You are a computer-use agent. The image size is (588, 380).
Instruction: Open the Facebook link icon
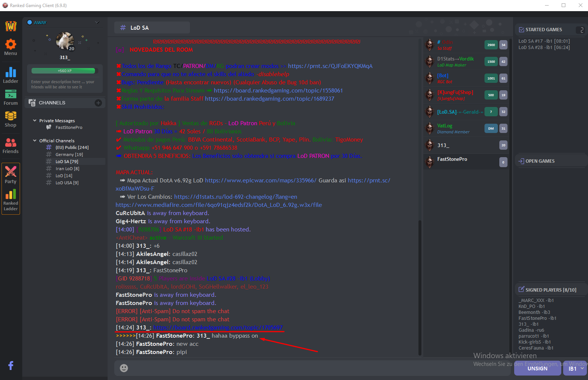11,366
